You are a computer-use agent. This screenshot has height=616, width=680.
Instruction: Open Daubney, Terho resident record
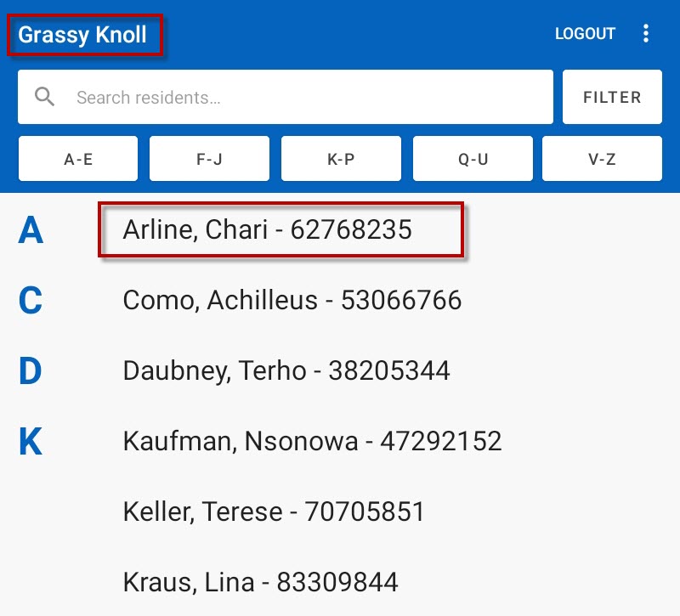click(x=286, y=370)
